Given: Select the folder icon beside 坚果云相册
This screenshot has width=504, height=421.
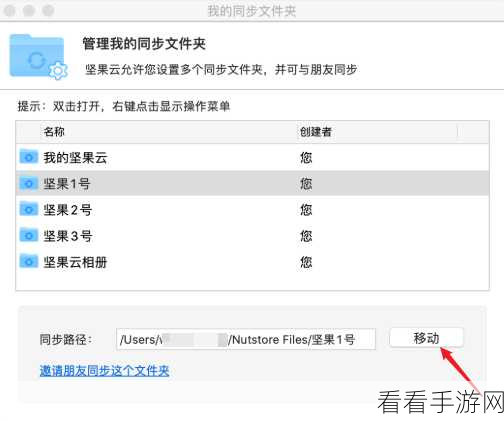Looking at the screenshot, I should coord(28,262).
